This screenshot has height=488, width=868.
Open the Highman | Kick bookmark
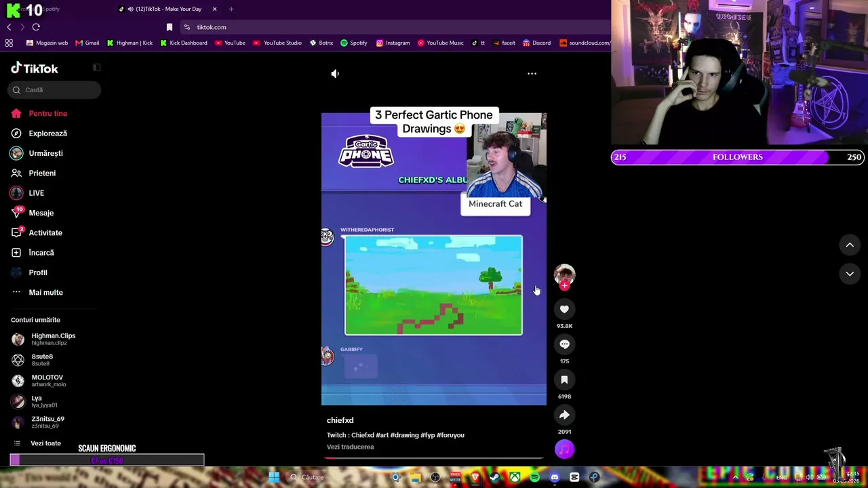[130, 43]
